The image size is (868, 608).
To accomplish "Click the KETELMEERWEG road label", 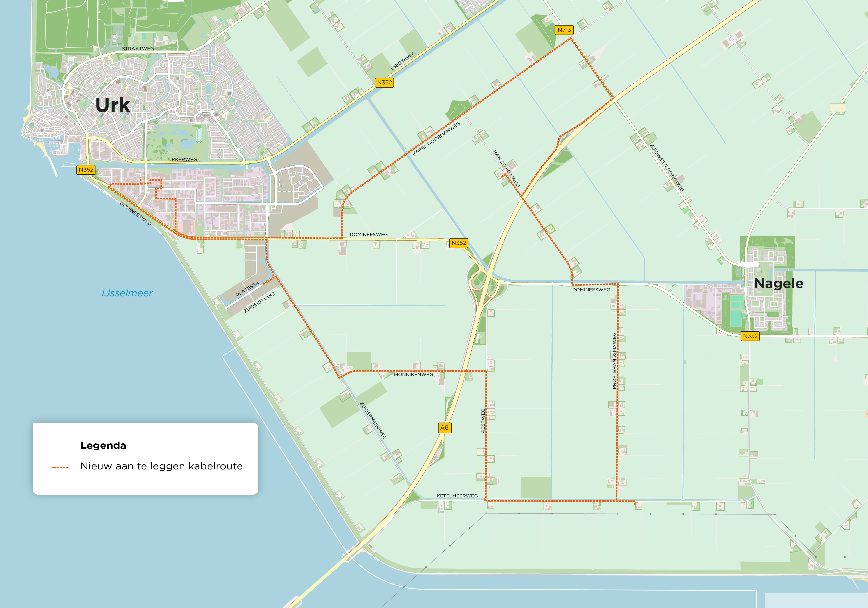I will coord(457,496).
